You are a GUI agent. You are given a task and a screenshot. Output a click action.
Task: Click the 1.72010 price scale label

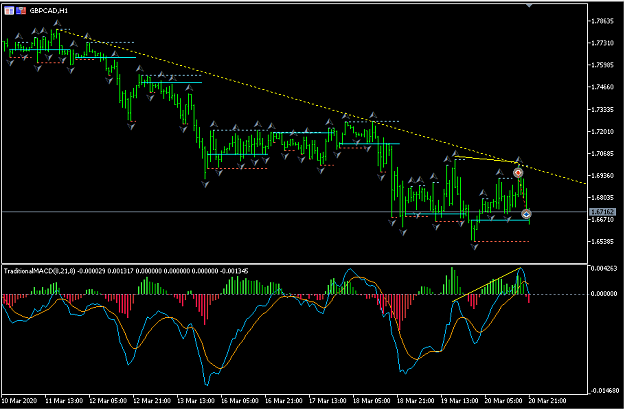pyautogui.click(x=603, y=131)
